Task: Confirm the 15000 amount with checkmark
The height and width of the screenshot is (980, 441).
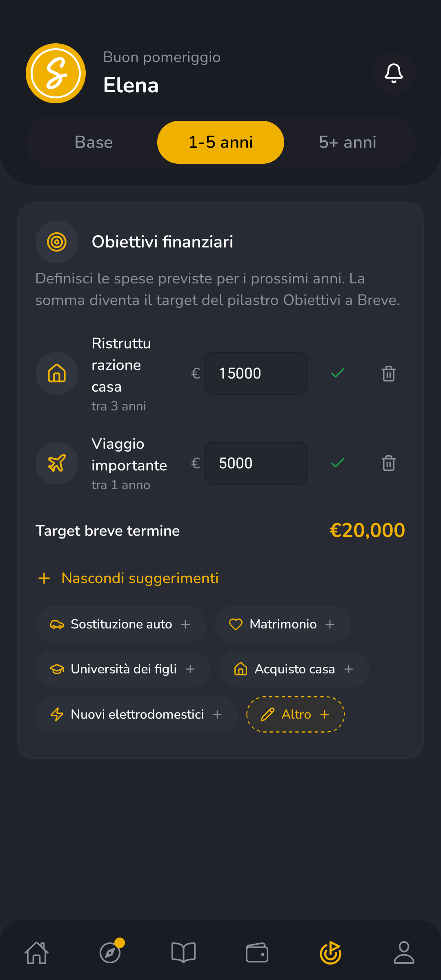Action: click(x=338, y=373)
